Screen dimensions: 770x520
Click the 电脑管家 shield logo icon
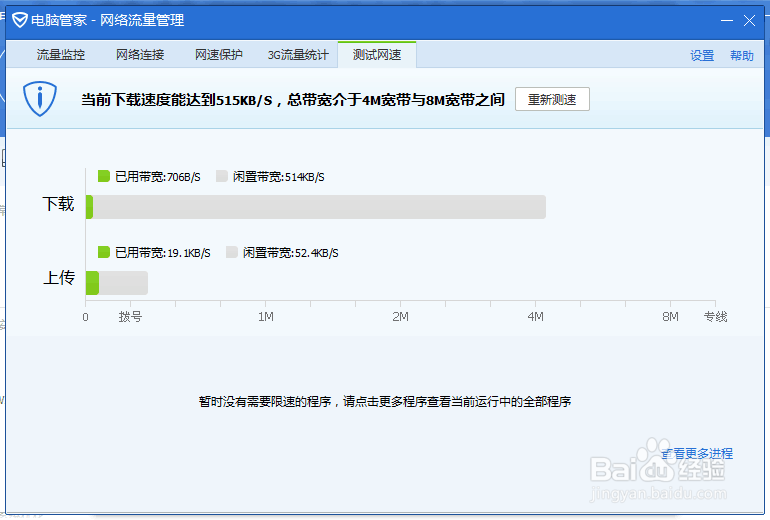point(20,20)
